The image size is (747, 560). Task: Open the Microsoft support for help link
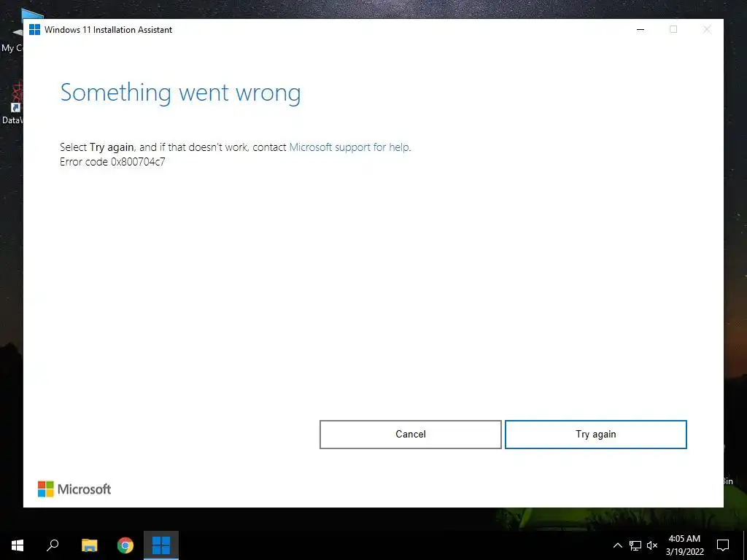pyautogui.click(x=349, y=147)
